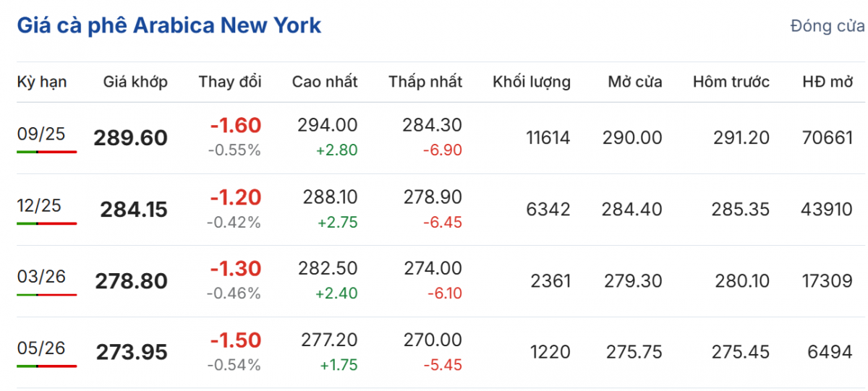Image resolution: width=868 pixels, height=391 pixels.
Task: Click the green-red range bar under 05/26
Action: point(46,366)
